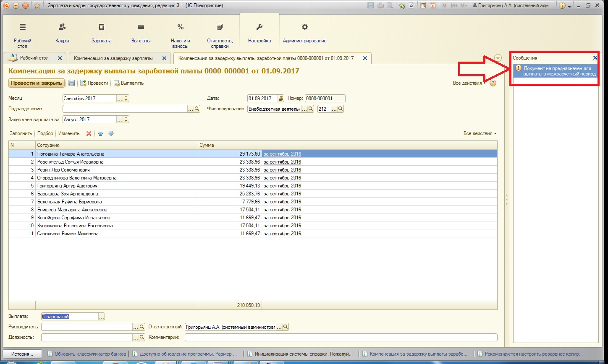Click into the Комментарий input field

click(x=341, y=337)
